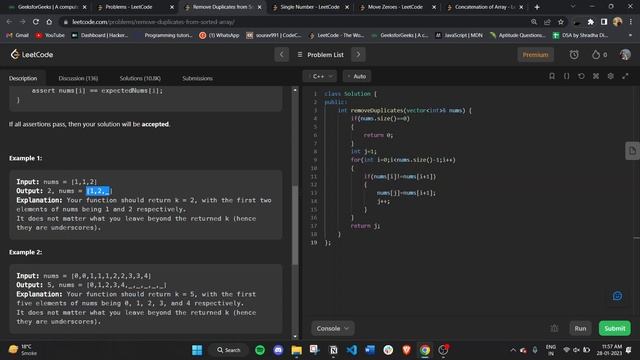Screen dimensions: 640x360
Task: Open Spotify from the taskbar
Action: coord(260,350)
